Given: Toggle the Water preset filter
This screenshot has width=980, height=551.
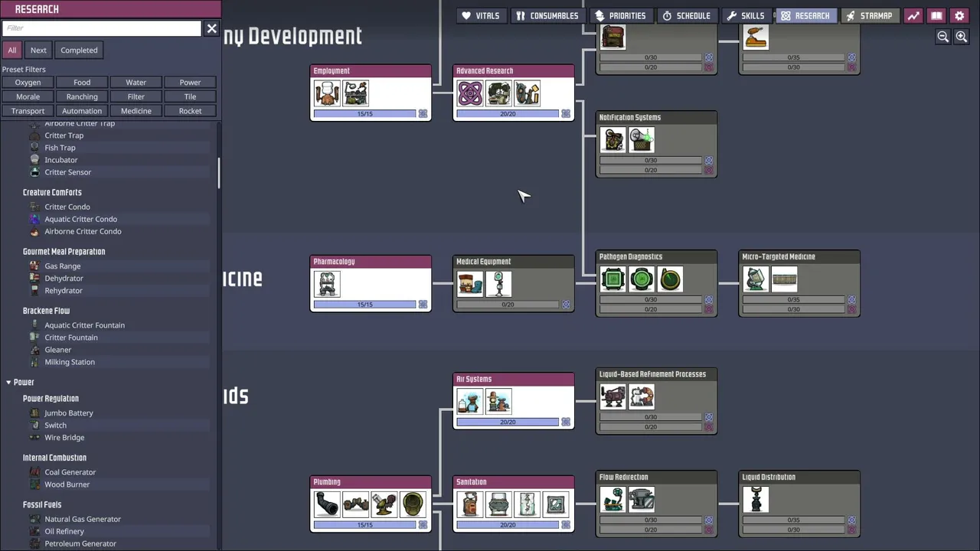Looking at the screenshot, I should point(136,82).
